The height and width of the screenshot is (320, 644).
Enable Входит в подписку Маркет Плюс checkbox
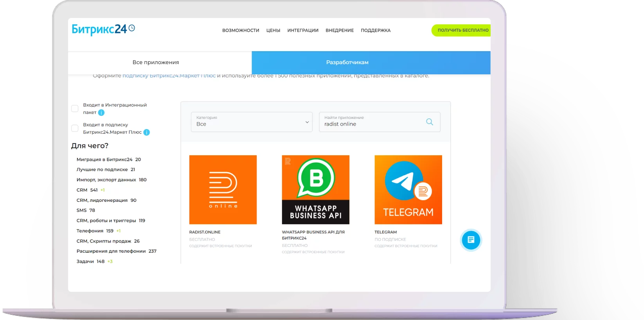click(x=75, y=128)
